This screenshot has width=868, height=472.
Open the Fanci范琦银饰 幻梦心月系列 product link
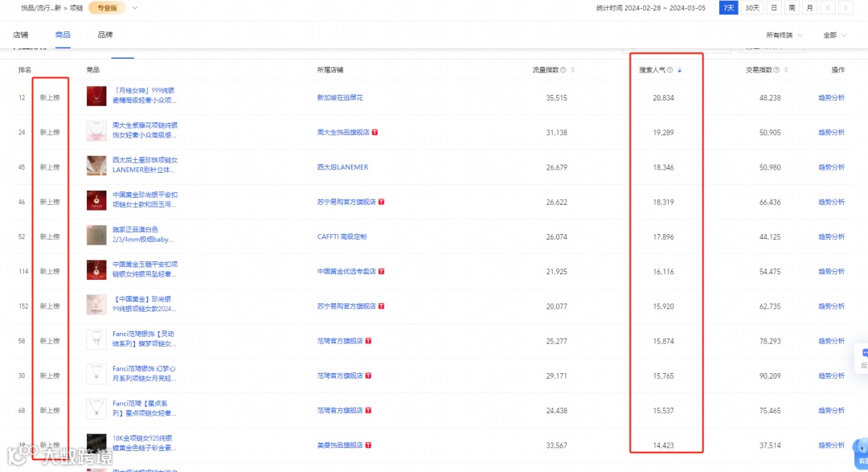145,373
